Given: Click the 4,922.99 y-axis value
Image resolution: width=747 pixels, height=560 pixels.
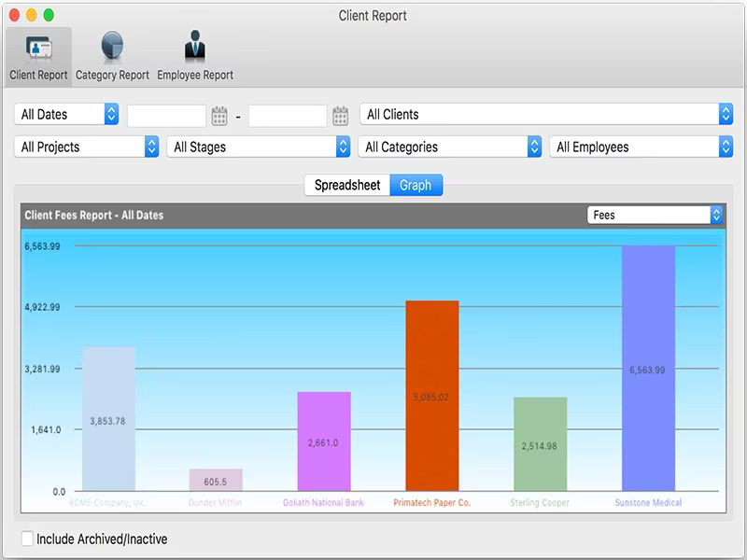Looking at the screenshot, I should (42, 307).
